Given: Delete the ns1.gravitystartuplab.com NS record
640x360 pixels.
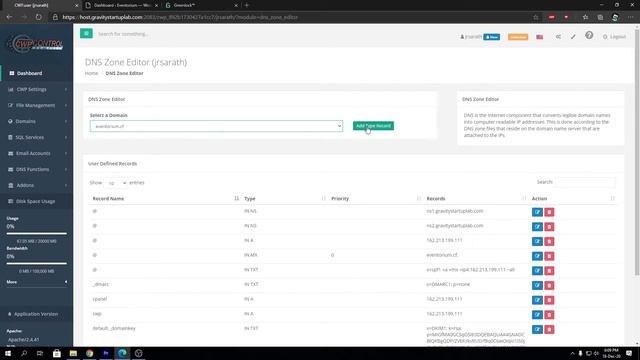Looking at the screenshot, I should tap(549, 212).
